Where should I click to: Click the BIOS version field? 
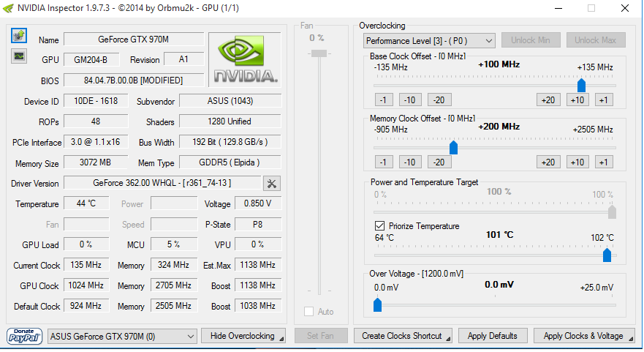[134, 80]
